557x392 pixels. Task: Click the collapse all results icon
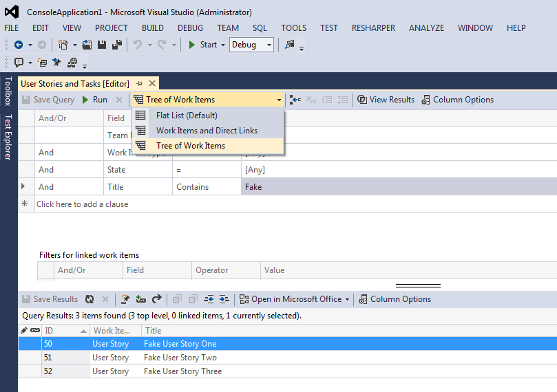(x=193, y=299)
